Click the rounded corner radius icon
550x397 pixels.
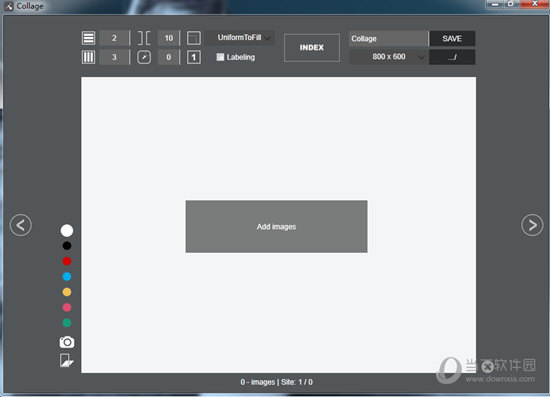tap(144, 57)
